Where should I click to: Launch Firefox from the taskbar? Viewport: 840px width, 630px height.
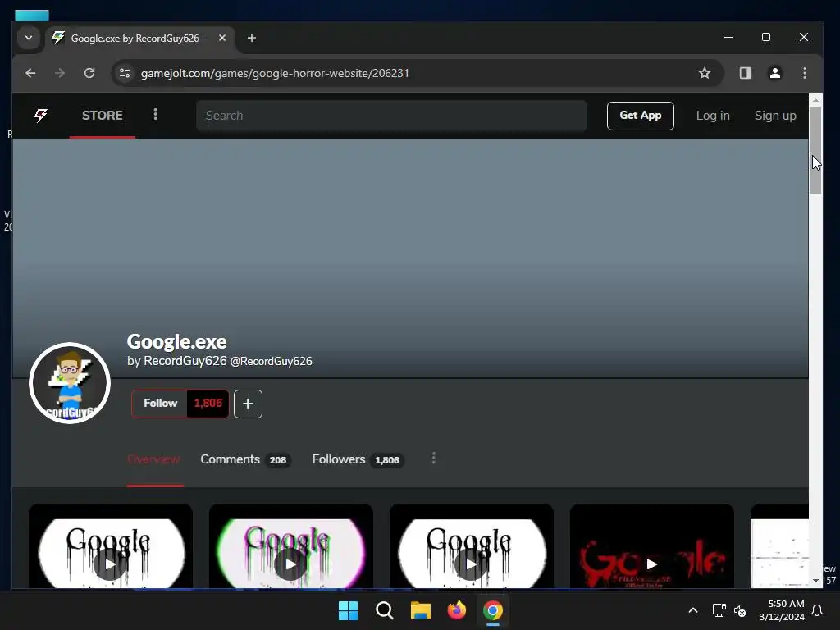click(x=456, y=610)
